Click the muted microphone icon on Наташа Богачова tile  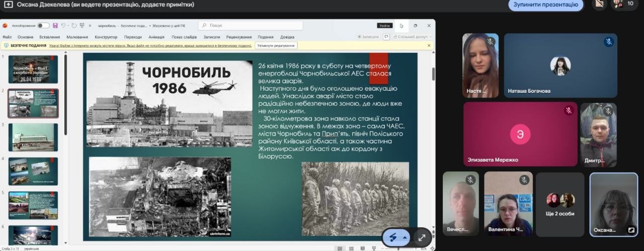(609, 42)
